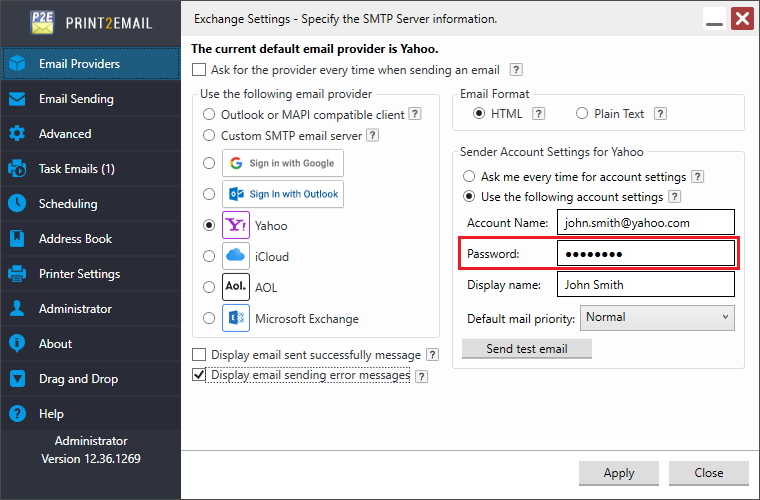
Task: Click Sign in with Google button
Action: click(x=283, y=163)
